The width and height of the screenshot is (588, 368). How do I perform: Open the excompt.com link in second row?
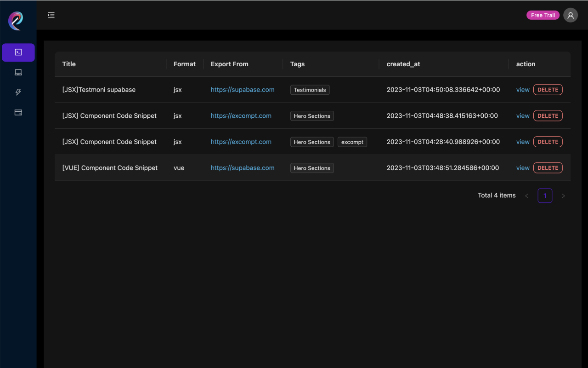[x=241, y=116]
